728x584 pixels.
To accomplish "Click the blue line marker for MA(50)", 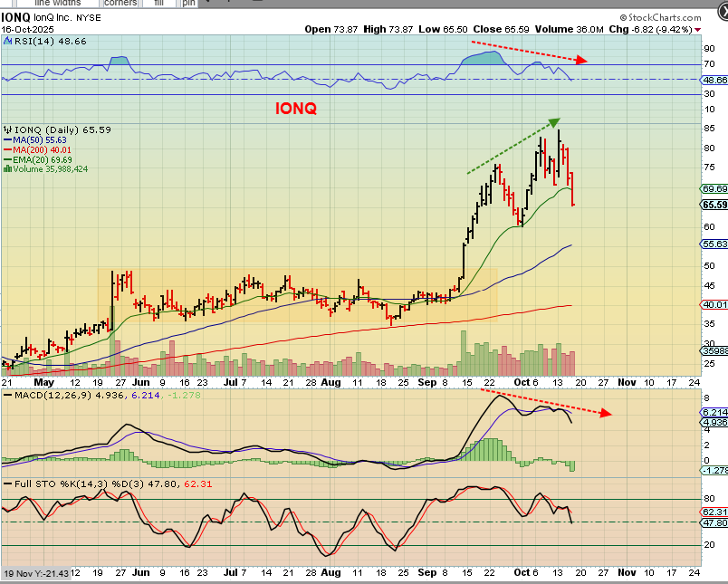I will 8,139.
